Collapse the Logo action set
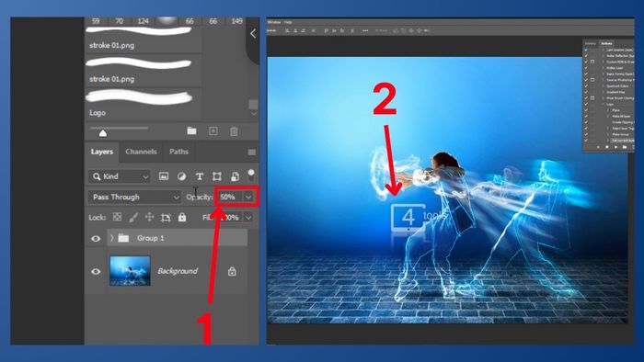The image size is (644, 362). click(603, 104)
